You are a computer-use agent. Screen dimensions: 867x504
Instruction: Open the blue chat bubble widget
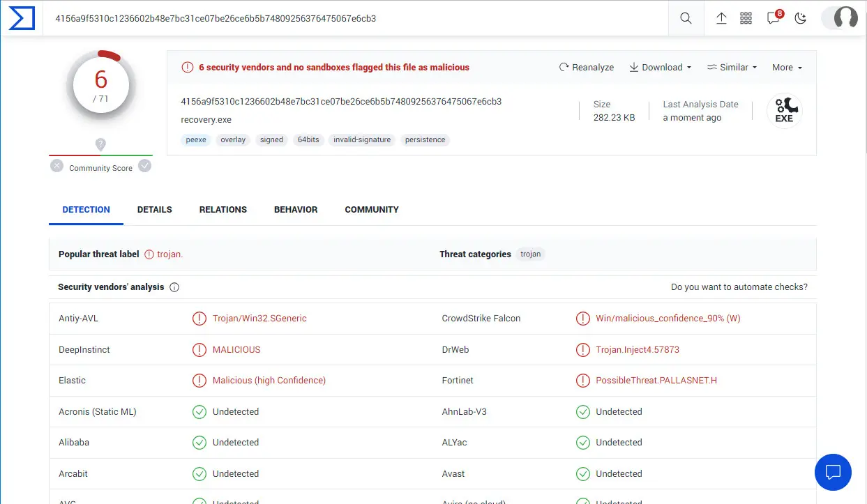[x=833, y=472]
